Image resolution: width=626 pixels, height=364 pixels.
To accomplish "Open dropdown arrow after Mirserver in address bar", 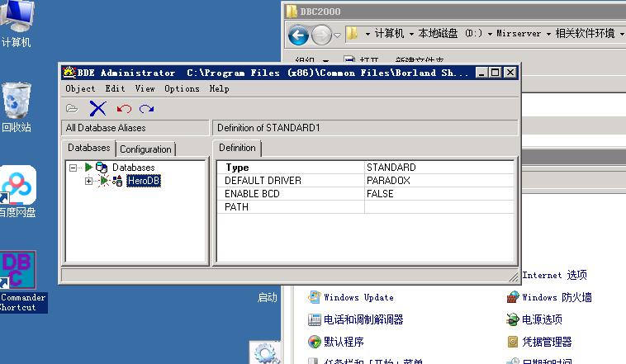I will 548,34.
